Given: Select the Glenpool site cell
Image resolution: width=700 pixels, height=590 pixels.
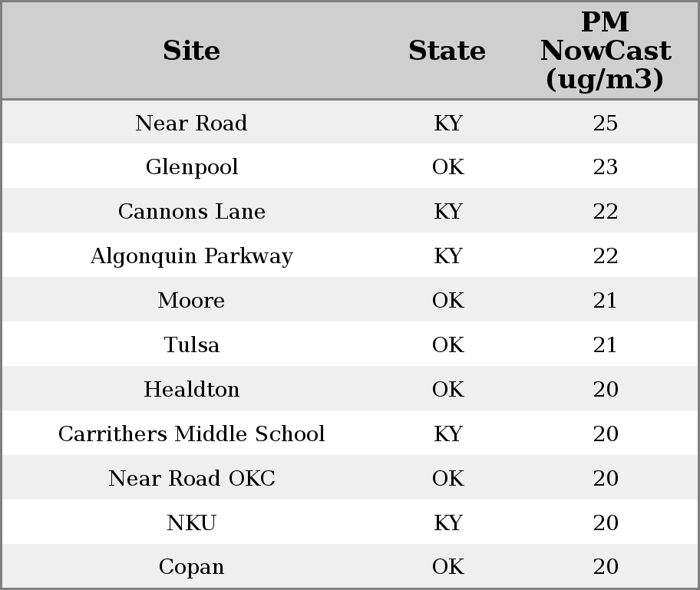Looking at the screenshot, I should tap(191, 167).
